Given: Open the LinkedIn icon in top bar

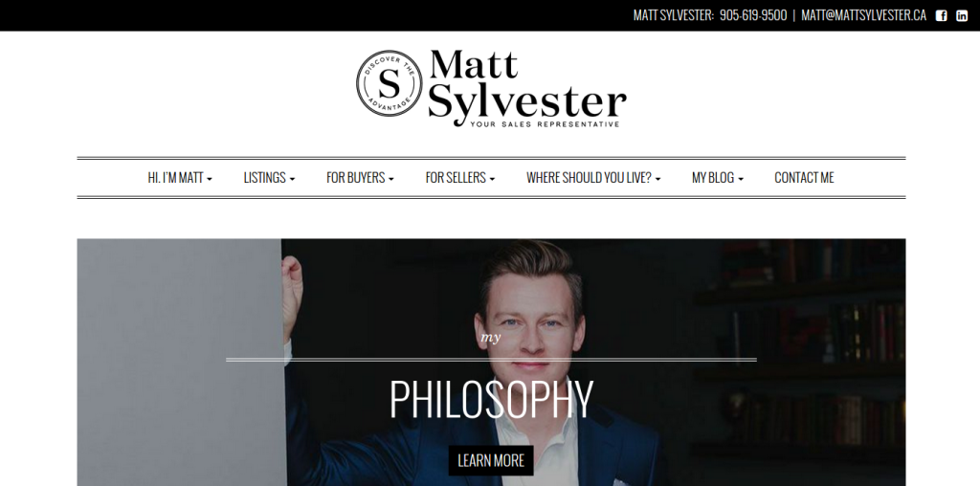Looking at the screenshot, I should click(961, 15).
